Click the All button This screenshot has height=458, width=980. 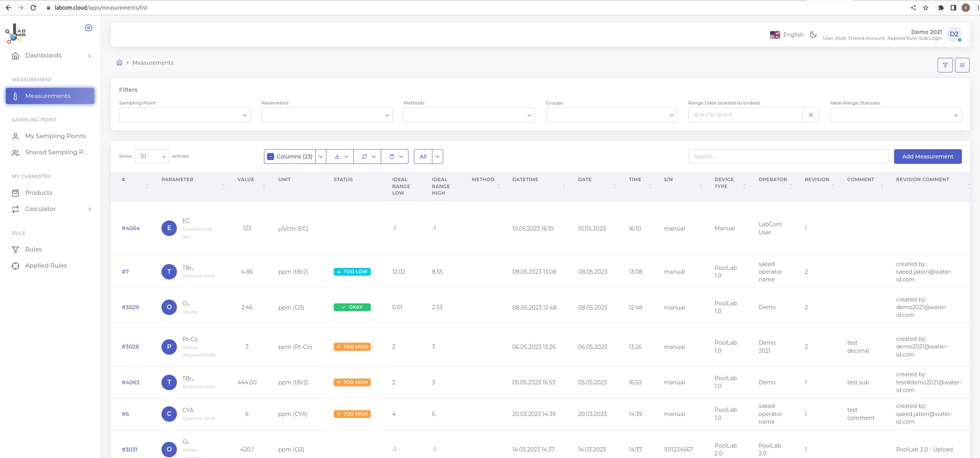[423, 157]
